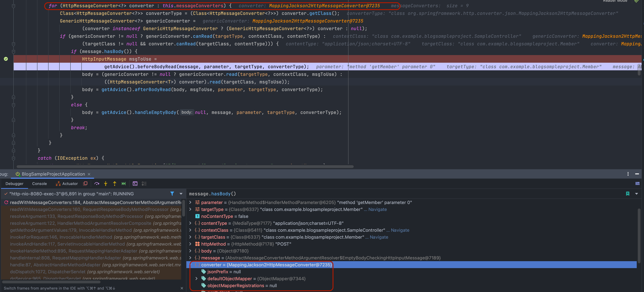
Task: Click the bookmark icon beside the expression field
Action: click(628, 194)
